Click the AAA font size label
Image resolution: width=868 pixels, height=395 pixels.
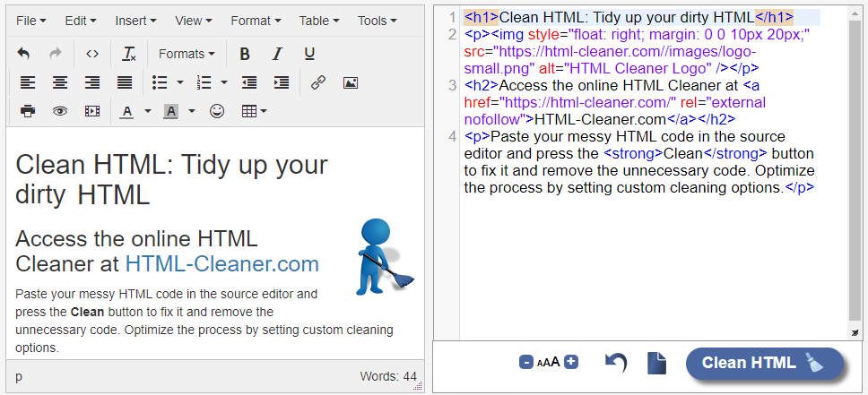tap(549, 363)
